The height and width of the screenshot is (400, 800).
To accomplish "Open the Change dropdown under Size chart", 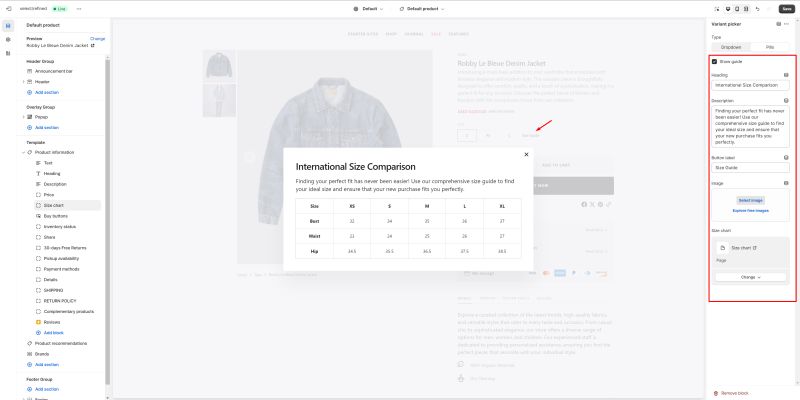I will click(x=751, y=277).
